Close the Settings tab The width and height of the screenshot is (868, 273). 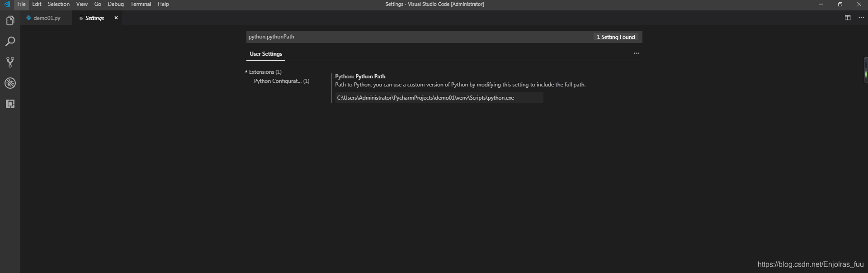(x=116, y=18)
